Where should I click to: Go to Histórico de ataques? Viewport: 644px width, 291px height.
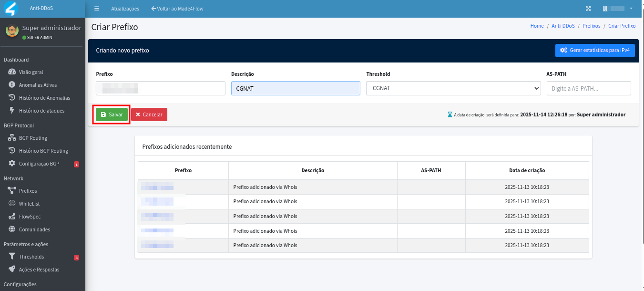pyautogui.click(x=41, y=111)
